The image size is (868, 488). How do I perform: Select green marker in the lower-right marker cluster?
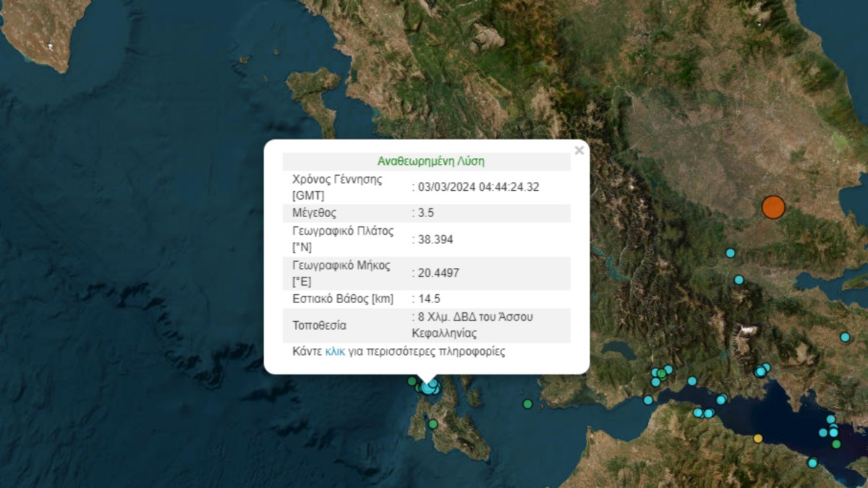tap(836, 444)
